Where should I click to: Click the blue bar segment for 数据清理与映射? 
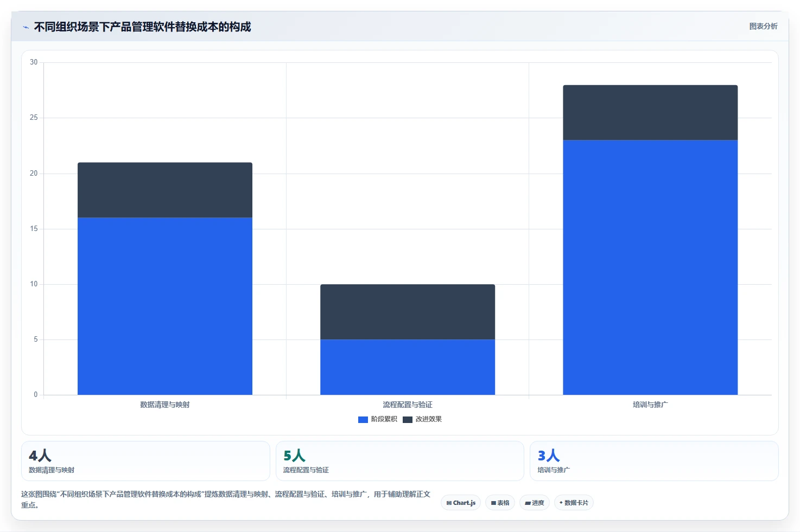point(165,306)
